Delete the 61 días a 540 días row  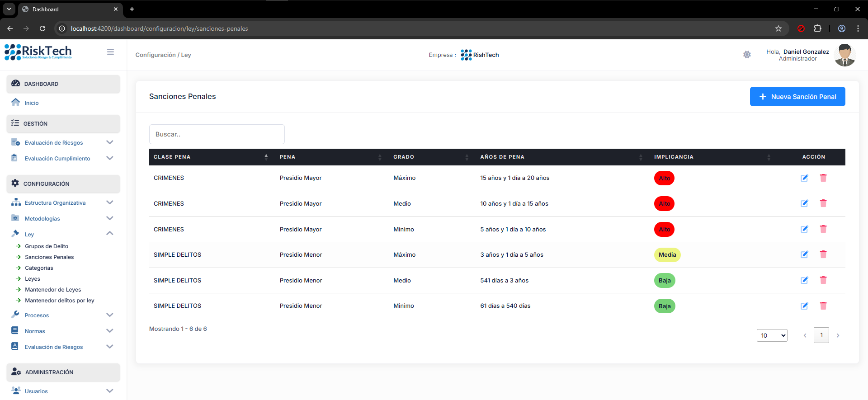[x=823, y=306]
